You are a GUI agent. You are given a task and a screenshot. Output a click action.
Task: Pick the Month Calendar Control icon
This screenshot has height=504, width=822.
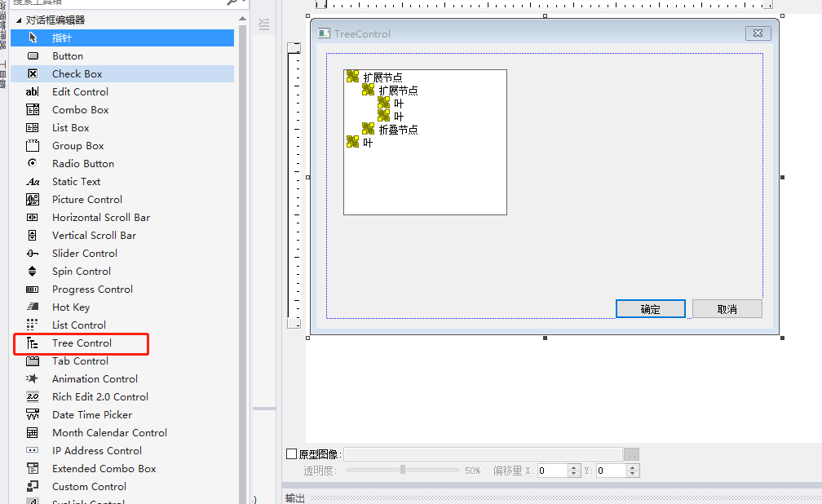(33, 433)
